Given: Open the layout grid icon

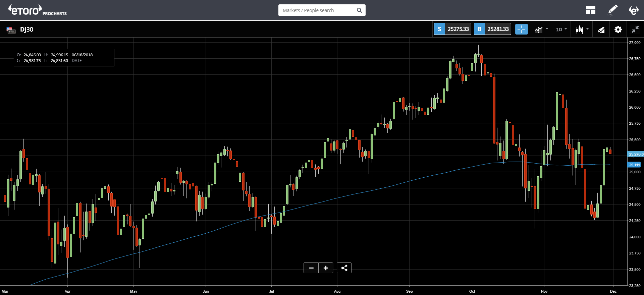Looking at the screenshot, I should tap(590, 10).
